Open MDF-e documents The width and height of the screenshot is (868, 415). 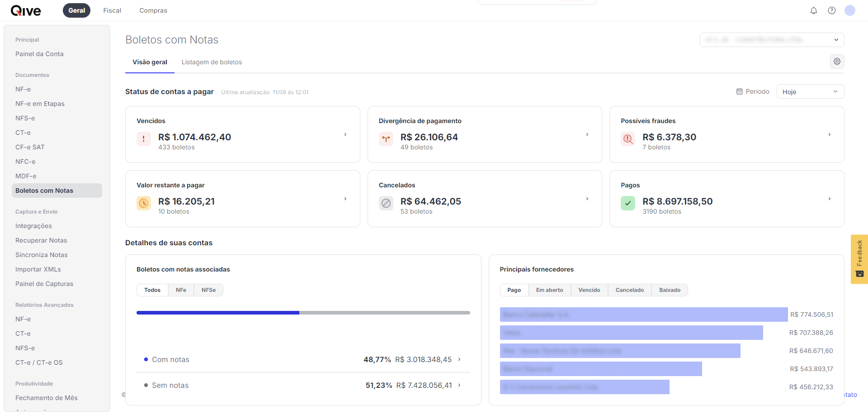57,176
